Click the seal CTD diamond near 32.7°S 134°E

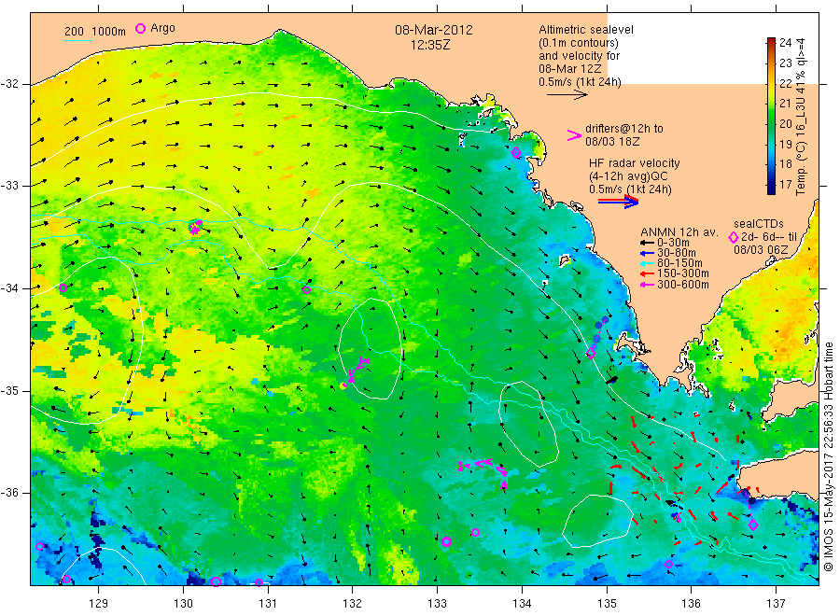tap(516, 153)
